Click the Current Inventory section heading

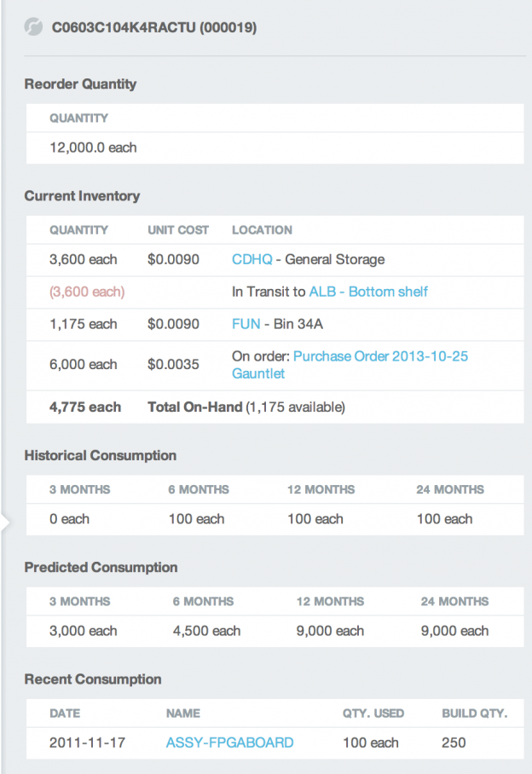[x=82, y=196]
